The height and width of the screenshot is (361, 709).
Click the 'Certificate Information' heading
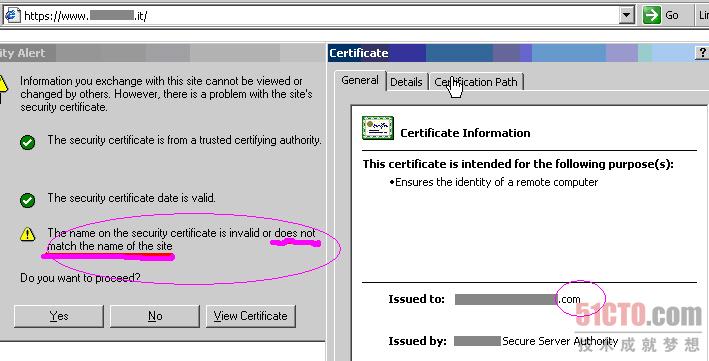tap(465, 133)
